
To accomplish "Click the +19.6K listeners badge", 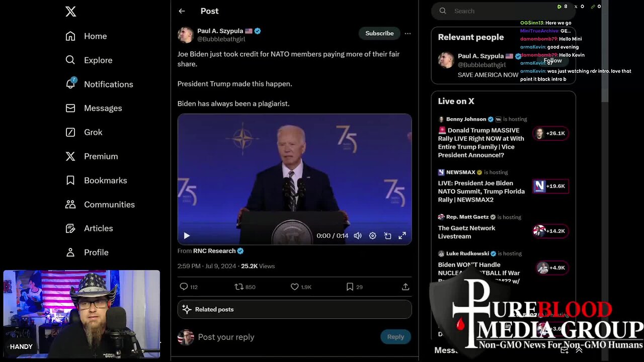I will (550, 186).
